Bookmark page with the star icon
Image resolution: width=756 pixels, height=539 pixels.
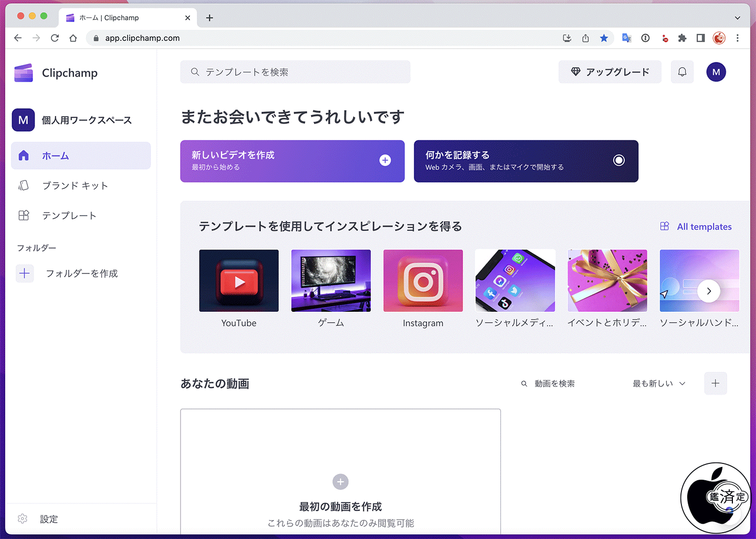(x=604, y=38)
